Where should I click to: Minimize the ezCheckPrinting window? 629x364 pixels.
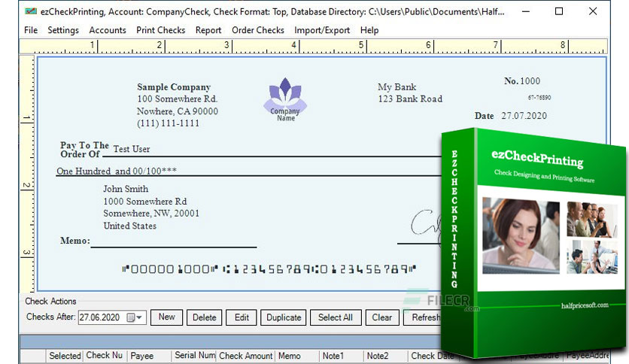tap(526, 11)
